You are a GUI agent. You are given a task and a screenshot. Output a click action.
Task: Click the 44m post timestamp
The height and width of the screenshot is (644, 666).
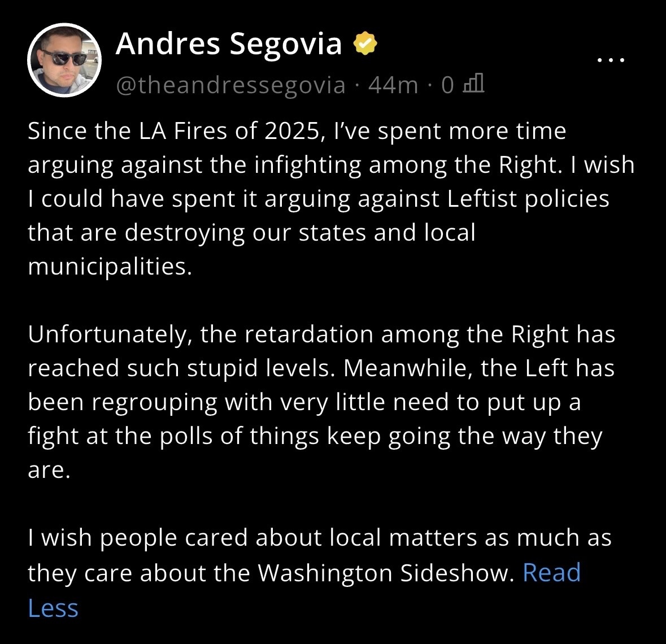click(x=393, y=85)
